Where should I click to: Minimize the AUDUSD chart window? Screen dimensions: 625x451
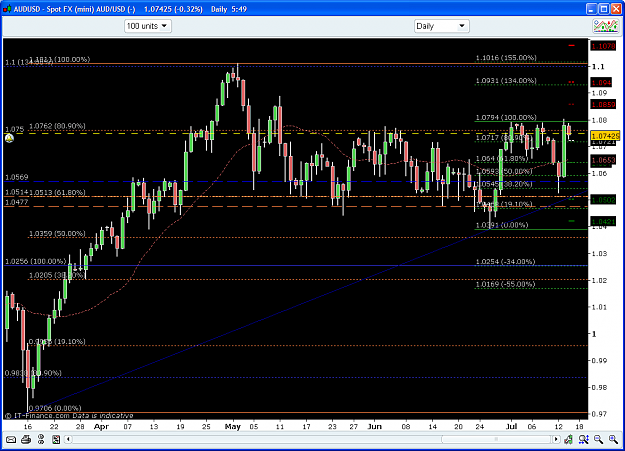tap(592, 9)
